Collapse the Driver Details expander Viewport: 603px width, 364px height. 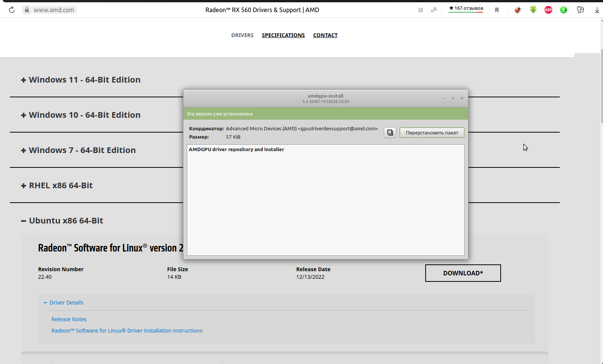click(x=63, y=303)
